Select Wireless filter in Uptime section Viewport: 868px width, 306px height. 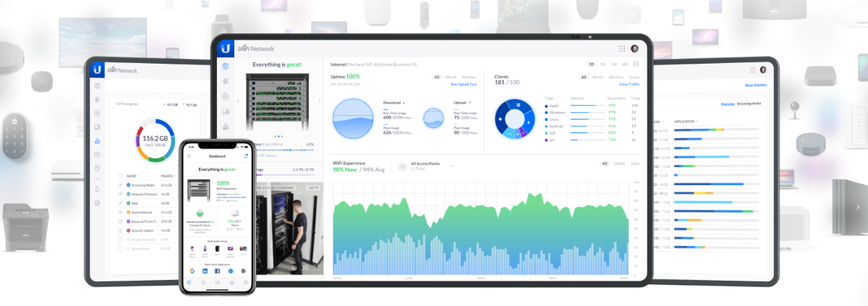(469, 77)
